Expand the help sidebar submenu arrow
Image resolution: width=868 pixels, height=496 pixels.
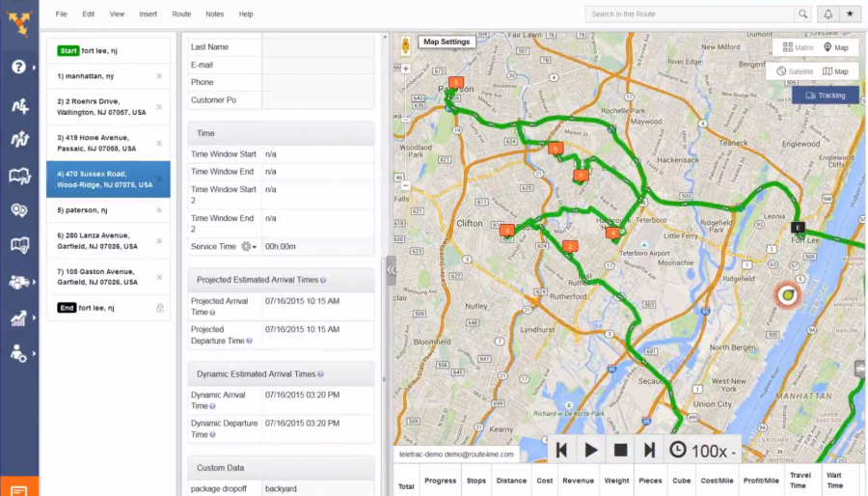pos(34,68)
